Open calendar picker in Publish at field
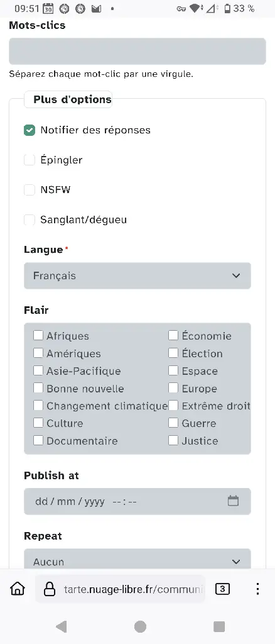The image size is (275, 644). [x=233, y=501]
